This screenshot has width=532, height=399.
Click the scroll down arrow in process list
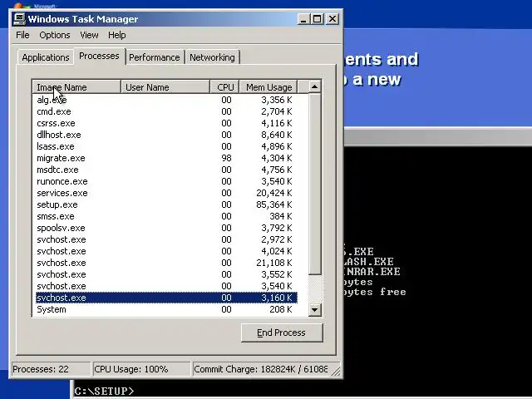314,309
